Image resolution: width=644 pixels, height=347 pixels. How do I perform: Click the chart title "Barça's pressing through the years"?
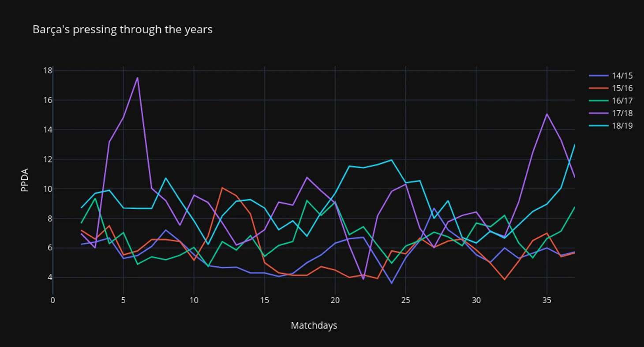tap(123, 30)
